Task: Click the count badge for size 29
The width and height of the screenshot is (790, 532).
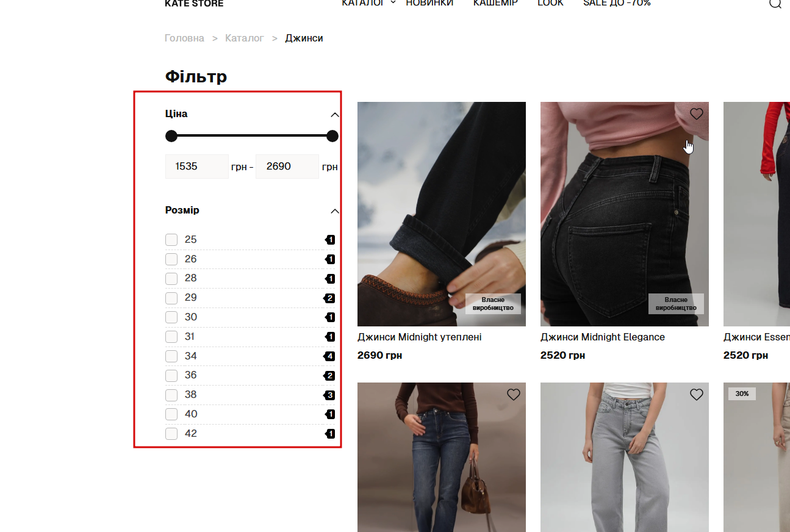Action: [x=329, y=298]
